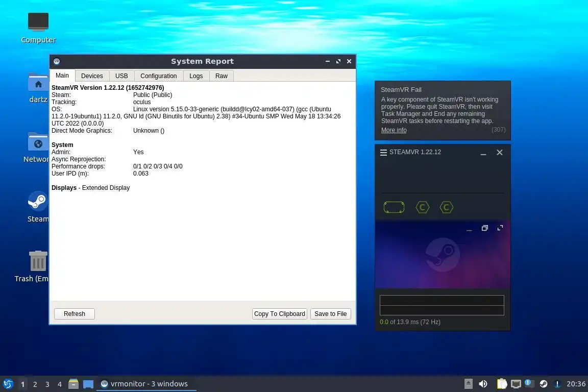Close the SteamVR status window
588x392 pixels.
point(500,152)
